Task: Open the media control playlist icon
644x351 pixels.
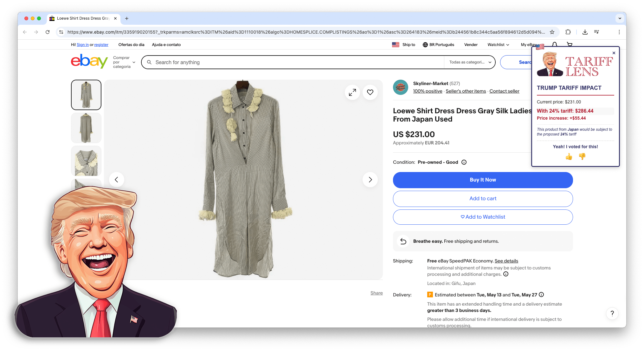Action: point(596,32)
